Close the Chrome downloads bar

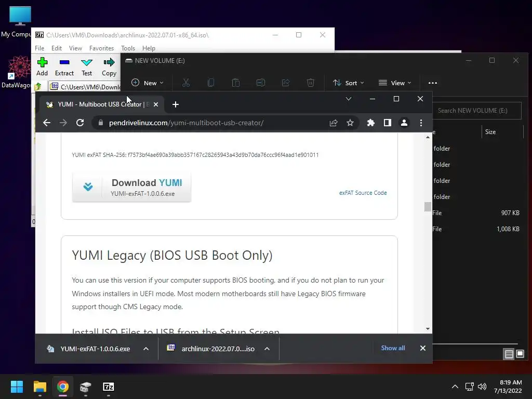pos(423,348)
